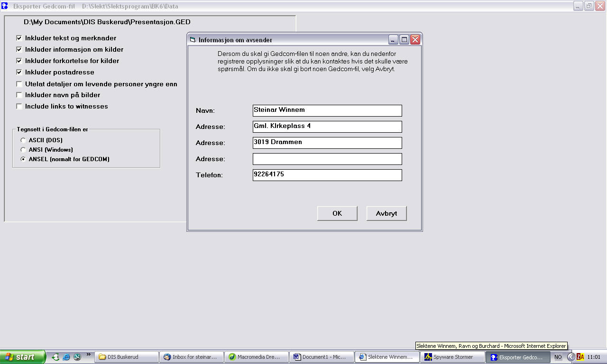607x364 pixels.
Task: Expand the quick launch overflow chevron
Action: tap(88, 354)
